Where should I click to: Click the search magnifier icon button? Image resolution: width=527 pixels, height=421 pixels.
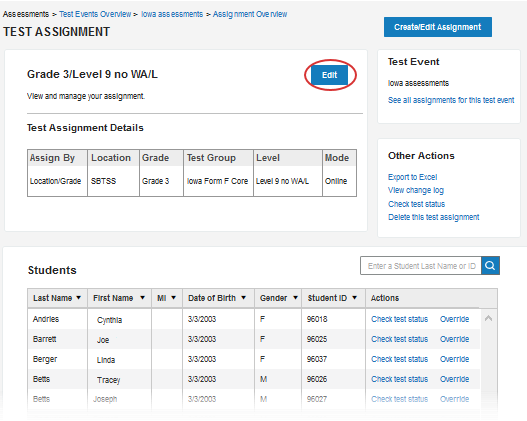490,266
